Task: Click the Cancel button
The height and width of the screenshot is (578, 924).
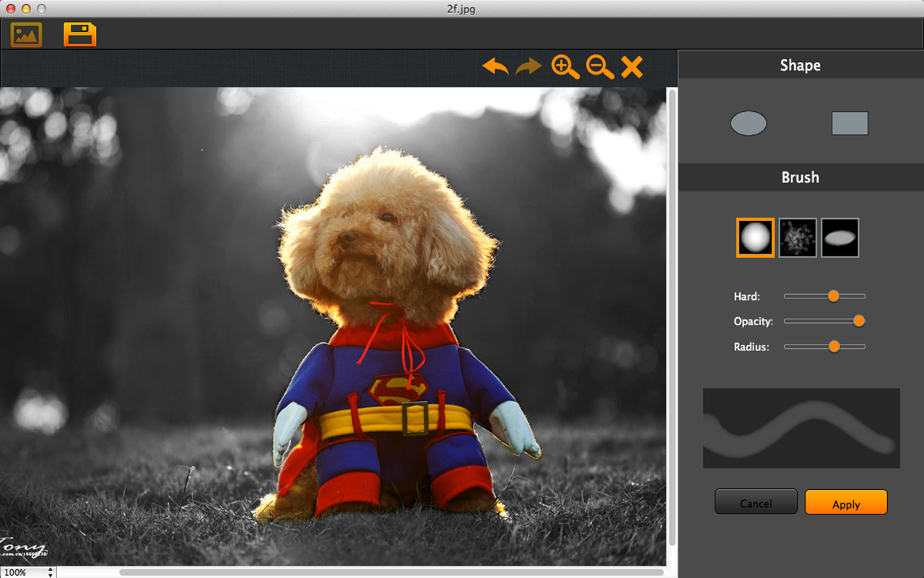Action: point(756,502)
